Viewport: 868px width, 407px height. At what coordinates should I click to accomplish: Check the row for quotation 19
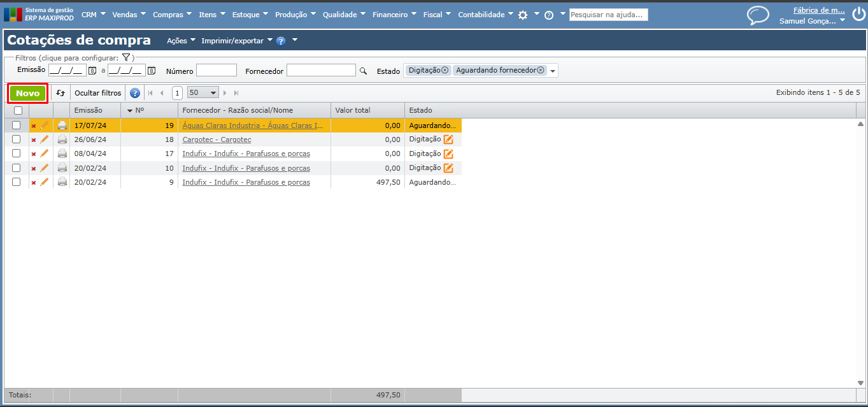click(17, 125)
